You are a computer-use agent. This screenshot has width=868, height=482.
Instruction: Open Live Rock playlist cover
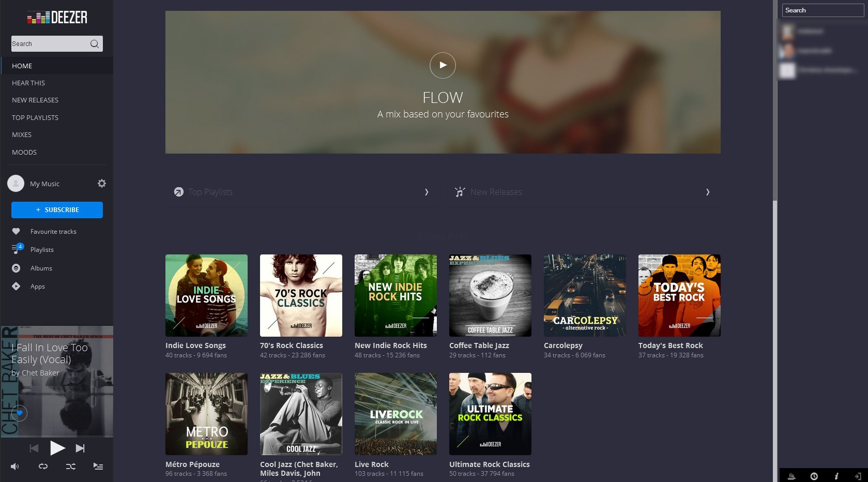pos(395,414)
